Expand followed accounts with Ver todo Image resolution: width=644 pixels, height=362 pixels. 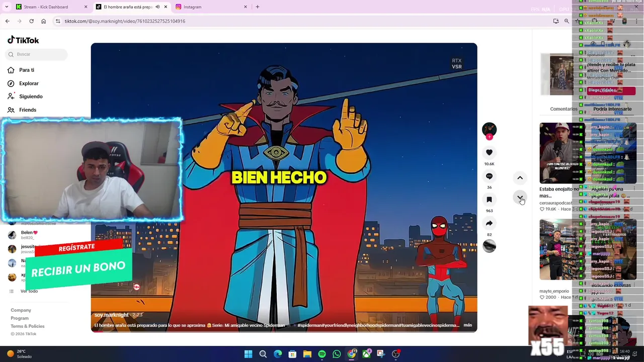29,291
